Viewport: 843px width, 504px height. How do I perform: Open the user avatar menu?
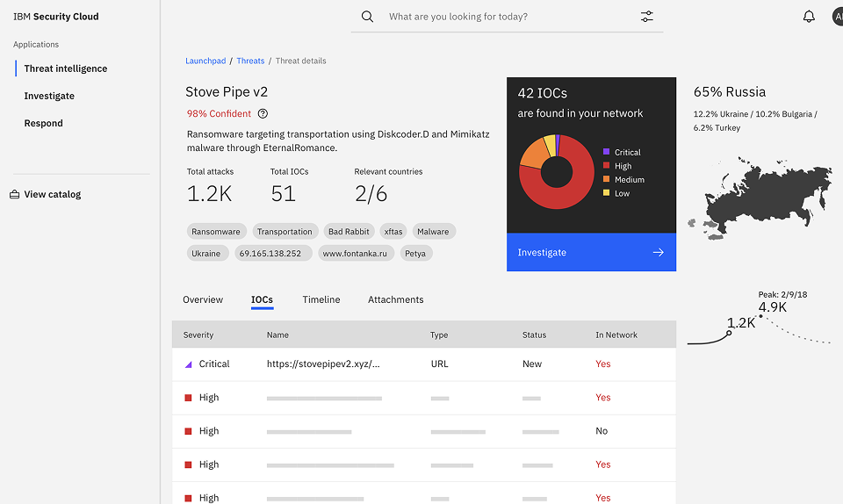838,17
